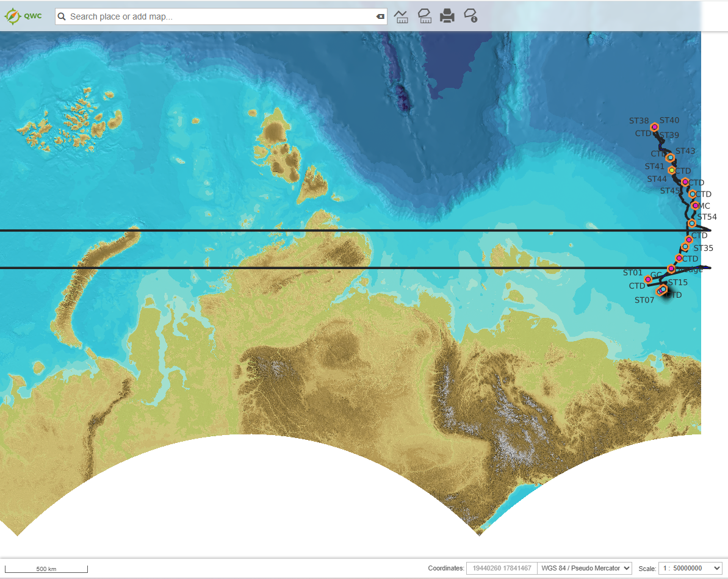Open the print map tool
Viewport: 728px width, 579px height.
click(x=447, y=16)
